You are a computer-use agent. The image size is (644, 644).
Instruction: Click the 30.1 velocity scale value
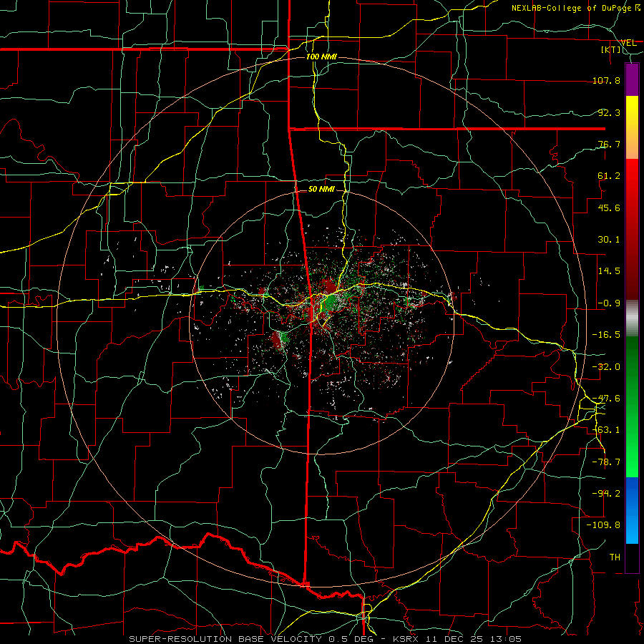[x=609, y=240]
